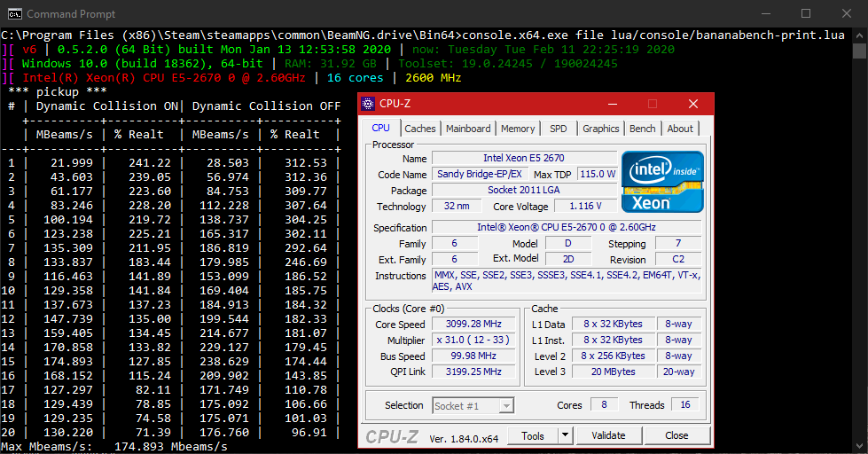Expand the Tools dropdown arrow

(565, 435)
